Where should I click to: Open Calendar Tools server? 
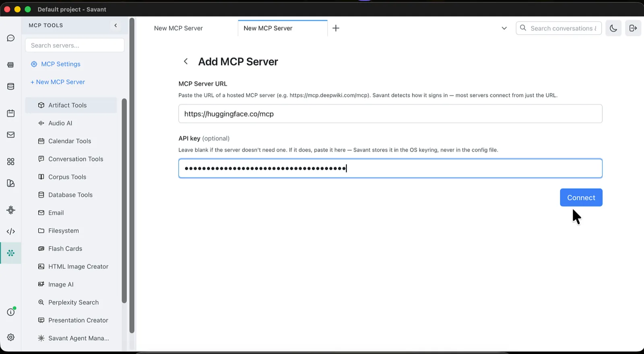71,141
